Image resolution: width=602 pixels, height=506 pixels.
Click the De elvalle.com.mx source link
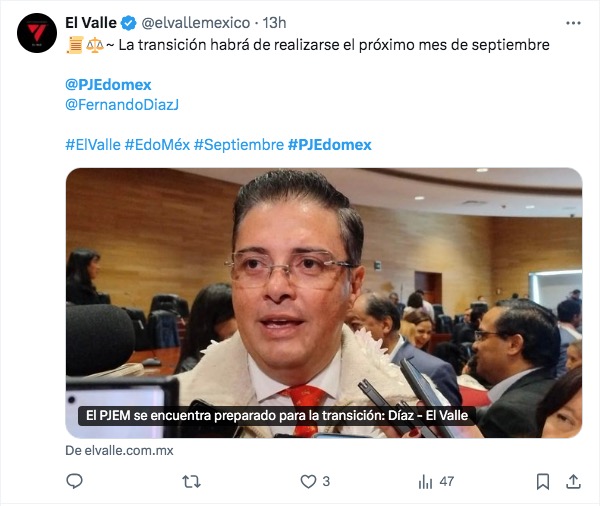(x=119, y=450)
